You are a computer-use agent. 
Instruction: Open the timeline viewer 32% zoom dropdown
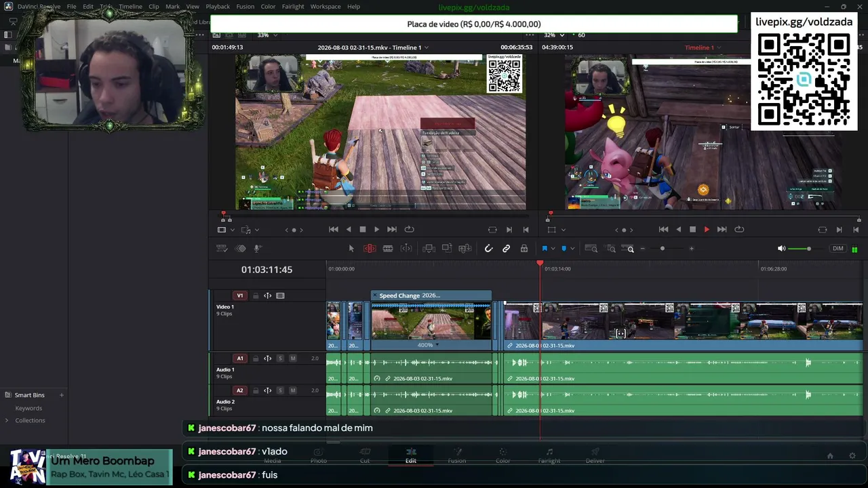pyautogui.click(x=553, y=35)
